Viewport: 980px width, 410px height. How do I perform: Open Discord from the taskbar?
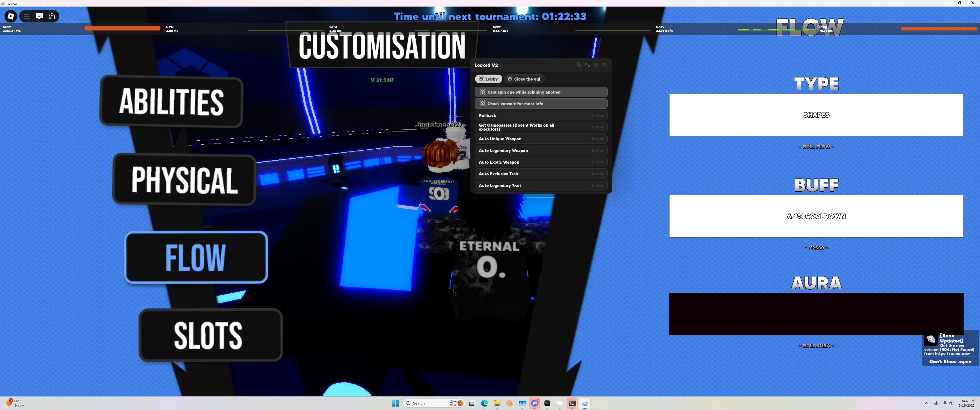pyautogui.click(x=534, y=403)
